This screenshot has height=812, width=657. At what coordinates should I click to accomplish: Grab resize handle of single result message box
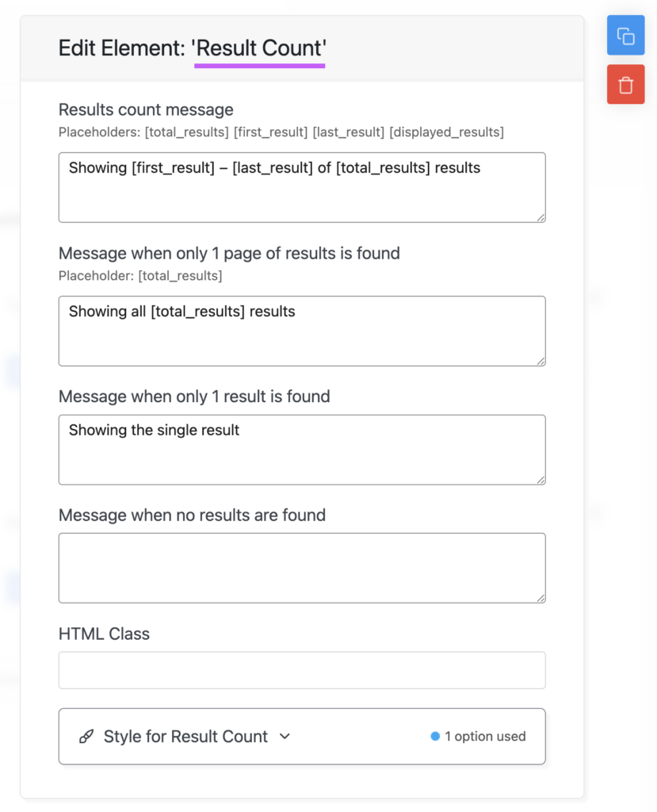tap(540, 480)
